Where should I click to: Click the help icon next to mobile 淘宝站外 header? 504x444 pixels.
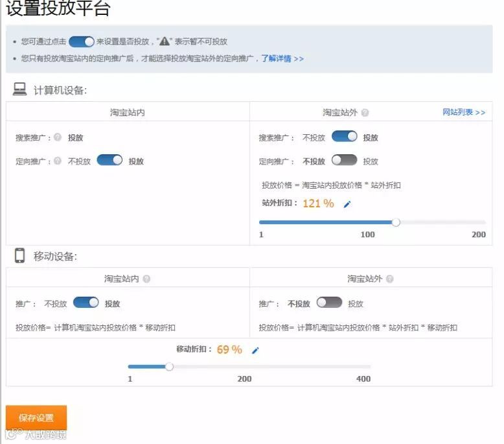[389, 279]
